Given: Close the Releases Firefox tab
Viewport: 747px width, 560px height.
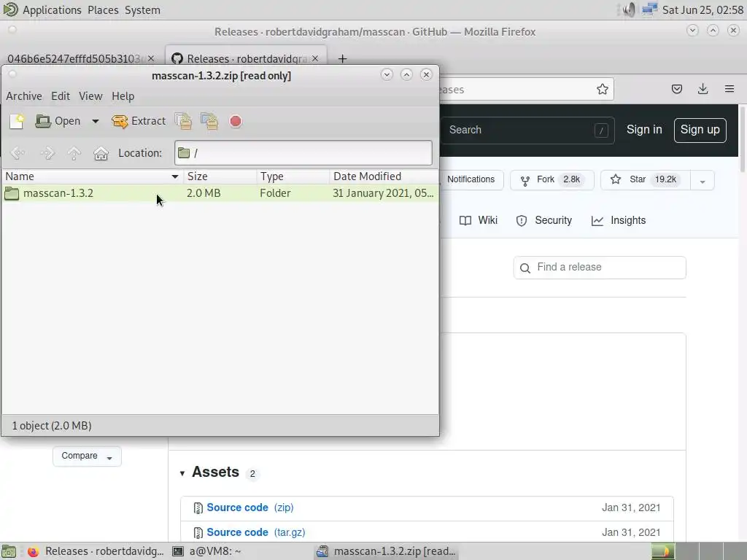Looking at the screenshot, I should click(x=315, y=58).
